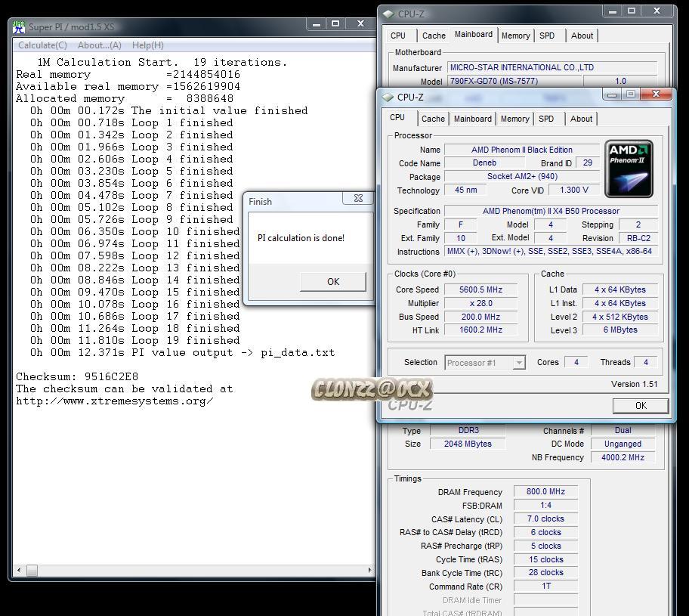Minimize the Super PI window
Screen dimensions: 689x616
click(x=317, y=23)
